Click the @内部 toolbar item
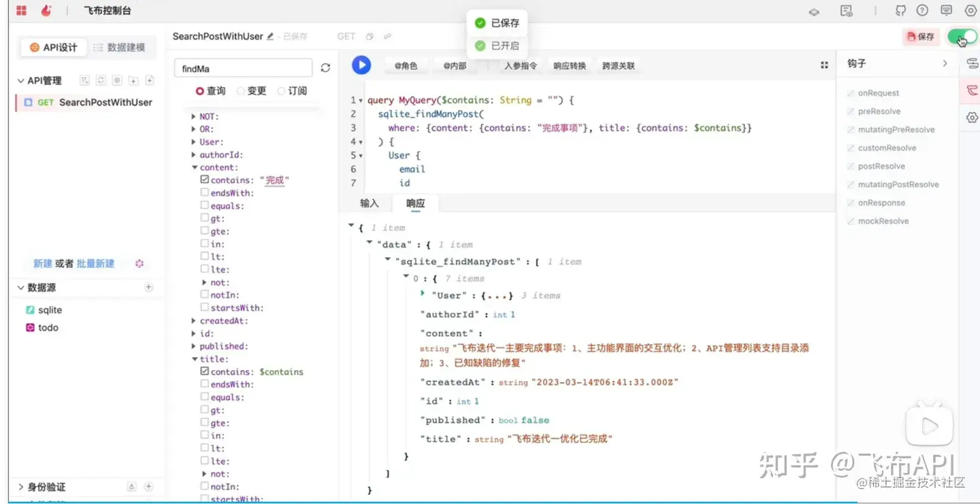 coord(455,66)
